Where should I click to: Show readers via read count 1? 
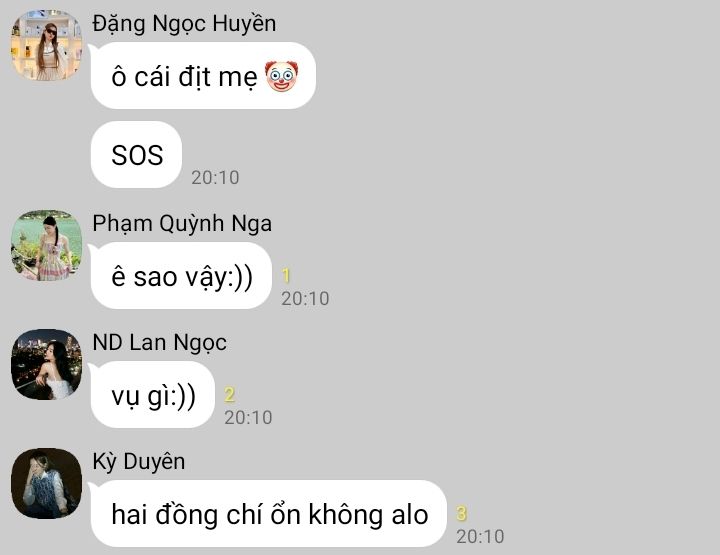[286, 275]
